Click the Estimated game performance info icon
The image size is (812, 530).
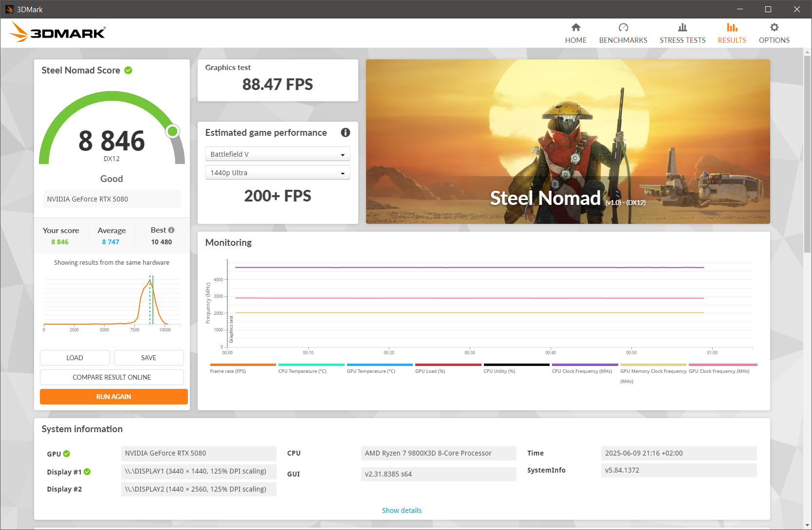345,132
